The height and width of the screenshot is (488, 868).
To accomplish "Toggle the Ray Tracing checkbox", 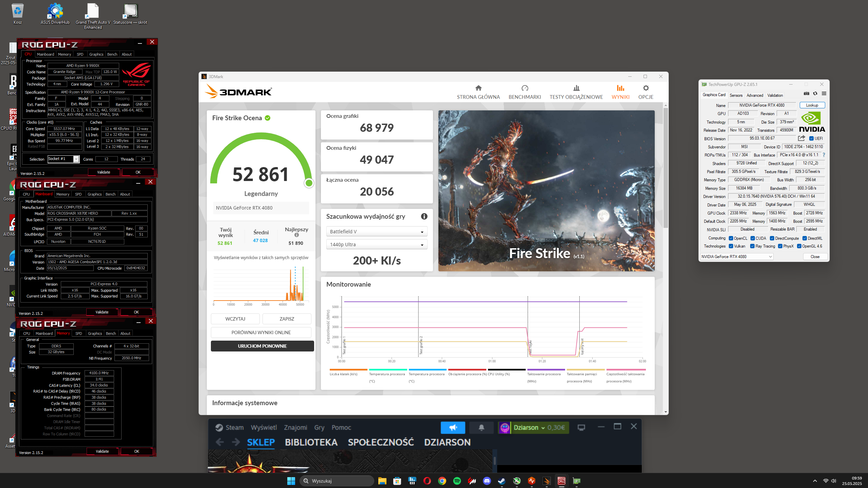I will (x=752, y=246).
